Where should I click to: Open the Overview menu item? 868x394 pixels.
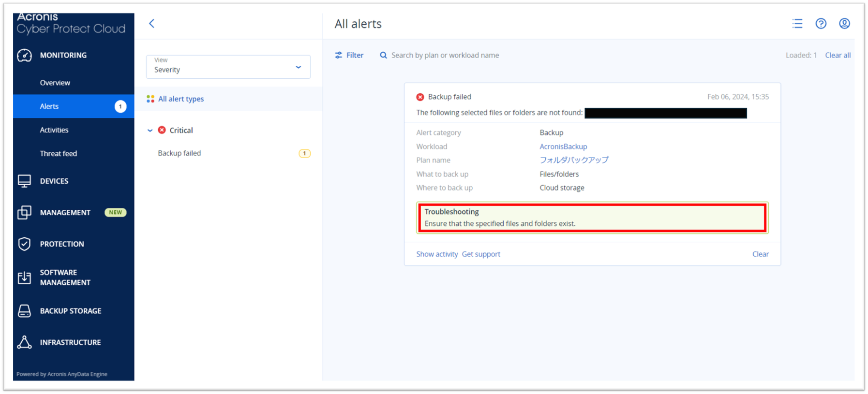pyautogui.click(x=55, y=83)
